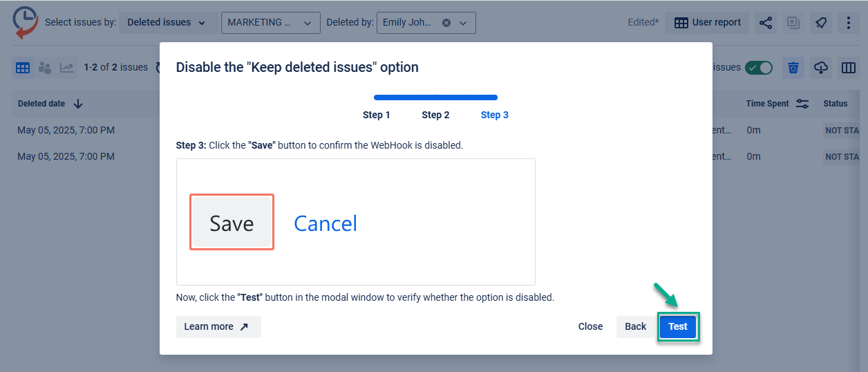
Task: Click the share icon in top toolbar
Action: (765, 23)
